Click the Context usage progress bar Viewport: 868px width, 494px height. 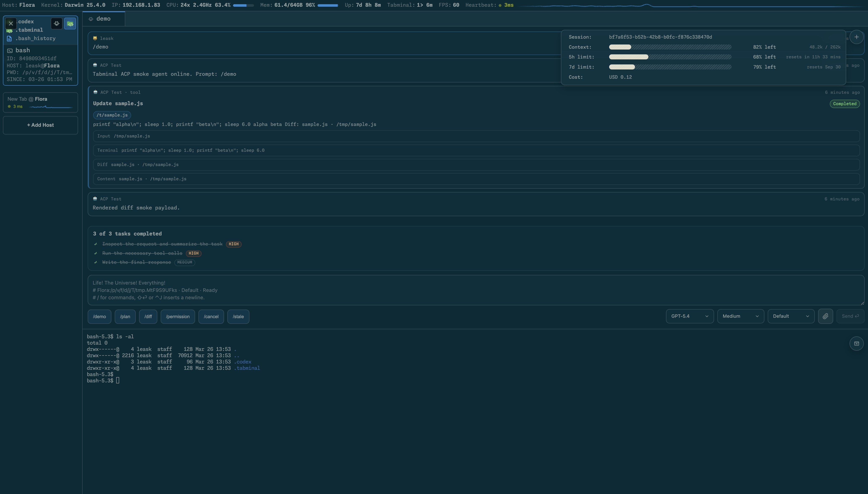click(x=670, y=47)
